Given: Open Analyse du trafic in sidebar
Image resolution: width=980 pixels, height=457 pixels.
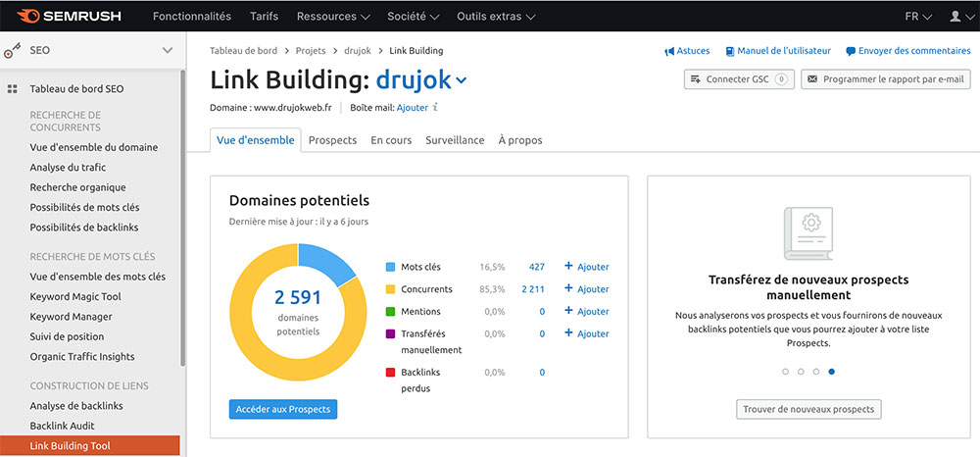Looking at the screenshot, I should click(68, 168).
